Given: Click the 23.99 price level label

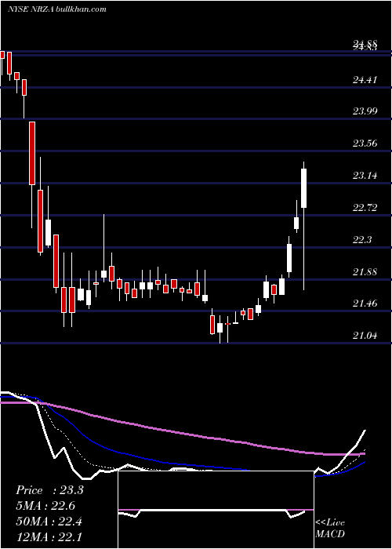Looking at the screenshot, I should 365,111.
